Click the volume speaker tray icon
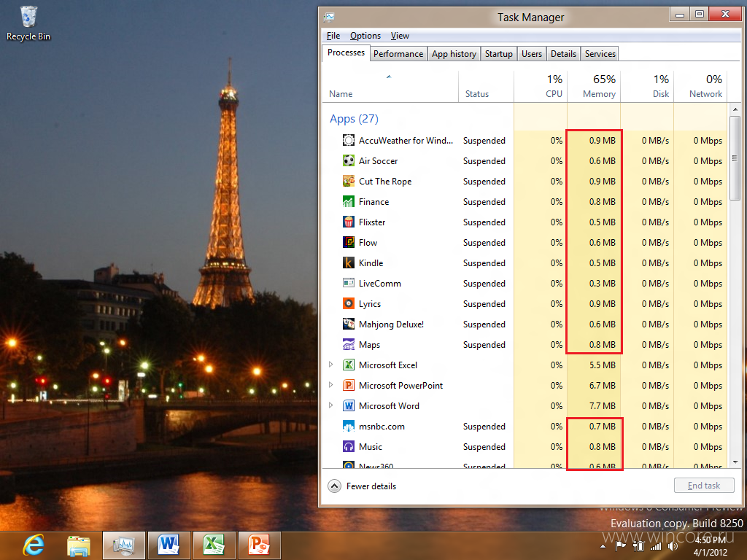 tap(673, 546)
